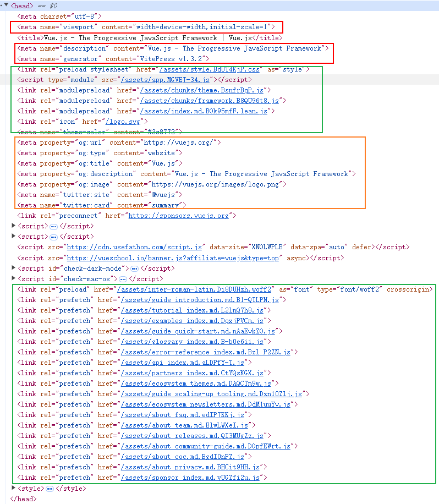Open about_team.md prefetch link
This screenshot has height=504, width=439.
point(184,425)
